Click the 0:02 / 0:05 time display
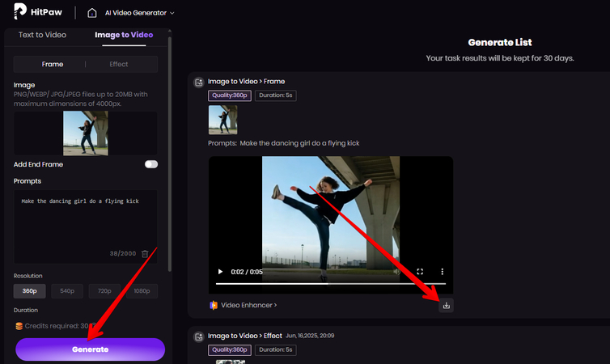This screenshot has width=610, height=364. point(247,272)
